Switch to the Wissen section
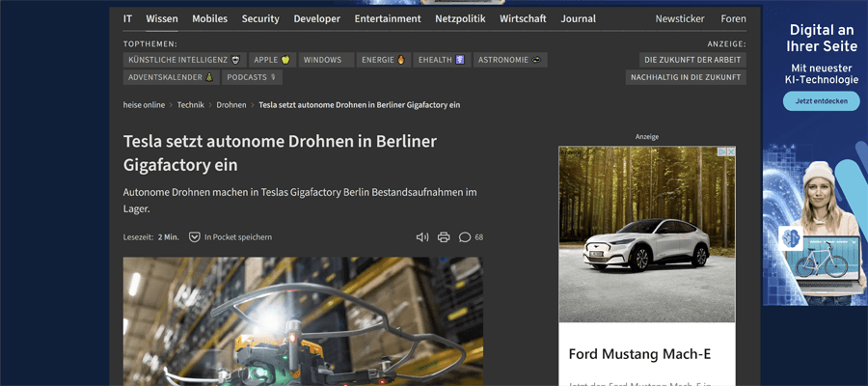The image size is (868, 386). click(162, 18)
